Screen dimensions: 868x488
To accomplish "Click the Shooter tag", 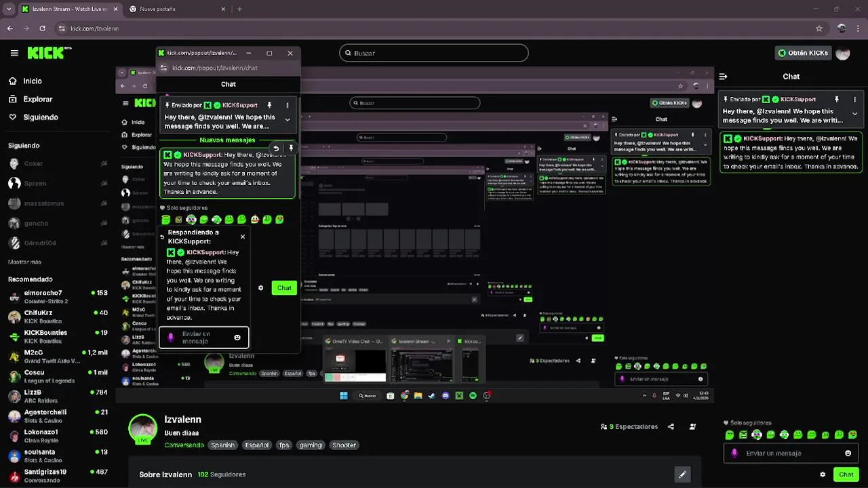I will pos(344,445).
